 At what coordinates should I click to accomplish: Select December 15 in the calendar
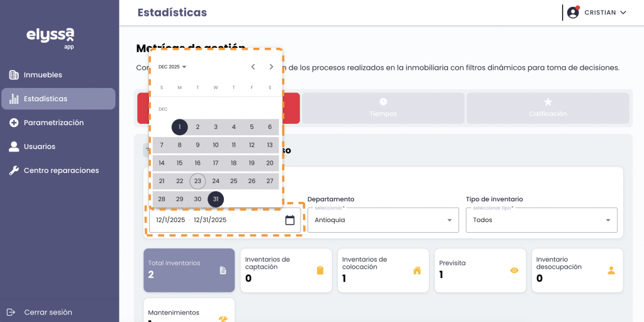[x=179, y=163]
